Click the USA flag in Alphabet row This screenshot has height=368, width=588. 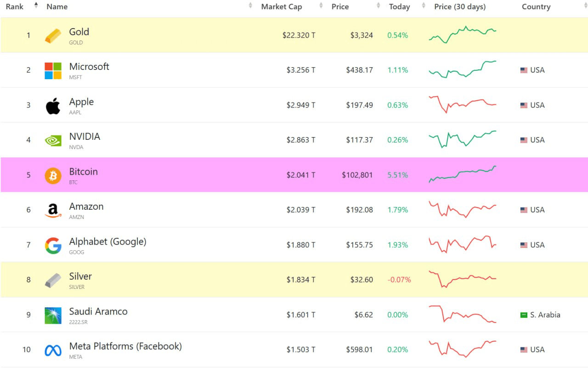click(524, 245)
